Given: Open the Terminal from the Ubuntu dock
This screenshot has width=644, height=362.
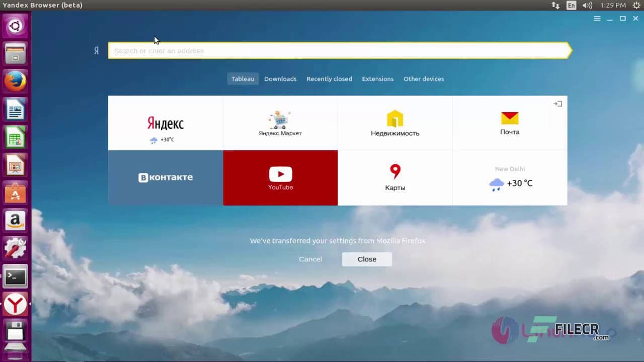Looking at the screenshot, I should click(15, 277).
